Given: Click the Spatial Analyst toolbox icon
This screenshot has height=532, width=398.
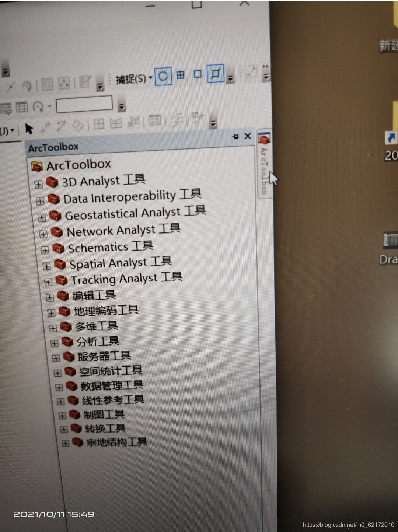Looking at the screenshot, I should (x=60, y=264).
